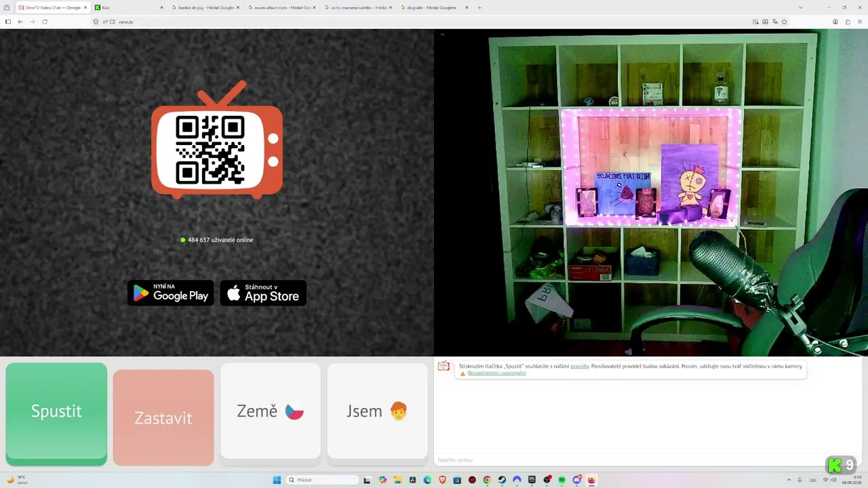The height and width of the screenshot is (488, 868).
Task: Open the App Store download badge
Action: click(263, 293)
